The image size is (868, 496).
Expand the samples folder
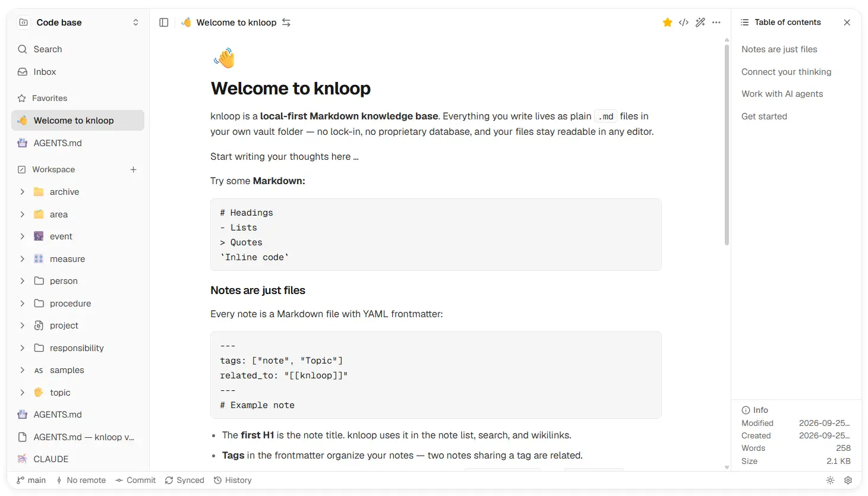(23, 370)
